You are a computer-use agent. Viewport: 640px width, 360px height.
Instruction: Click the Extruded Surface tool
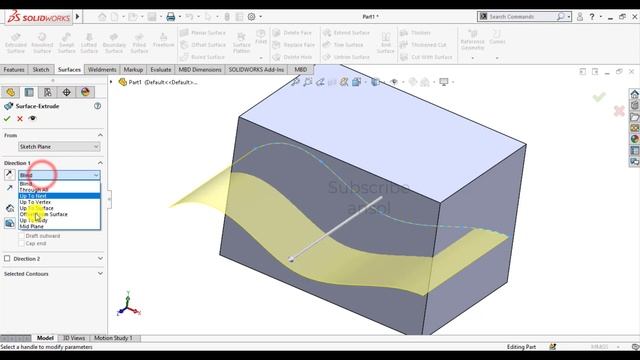tap(16, 42)
